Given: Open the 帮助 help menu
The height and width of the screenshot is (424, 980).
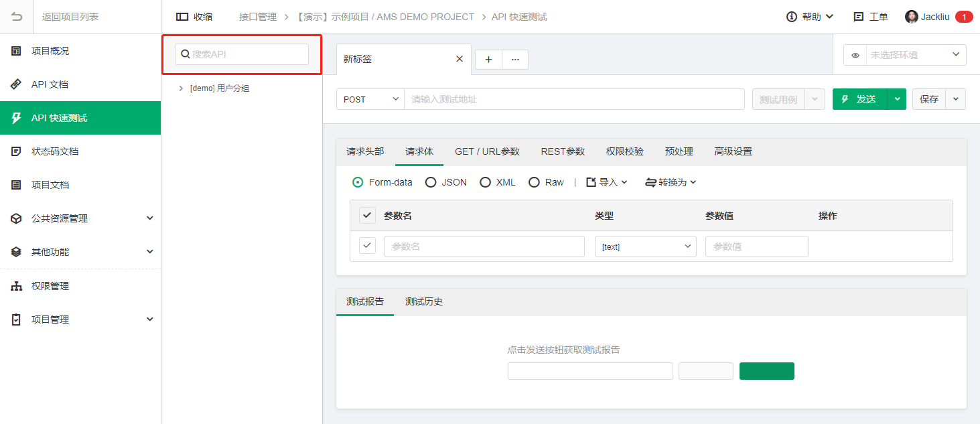Looking at the screenshot, I should point(810,17).
